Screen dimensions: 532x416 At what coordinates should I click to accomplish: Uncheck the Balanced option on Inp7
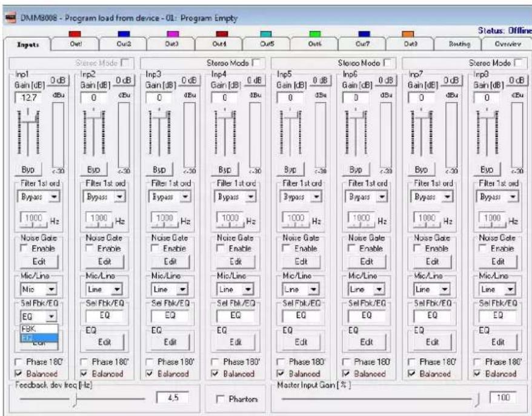[x=411, y=373]
